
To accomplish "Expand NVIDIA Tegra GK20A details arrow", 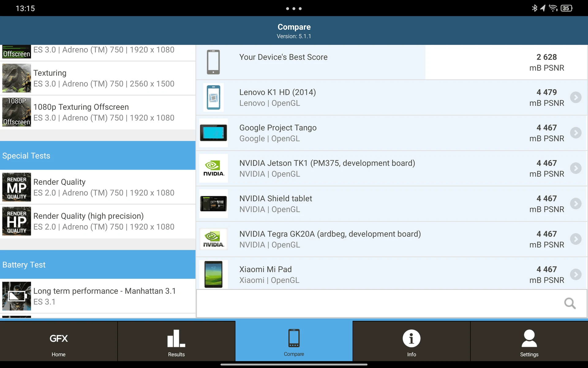I will point(576,239).
